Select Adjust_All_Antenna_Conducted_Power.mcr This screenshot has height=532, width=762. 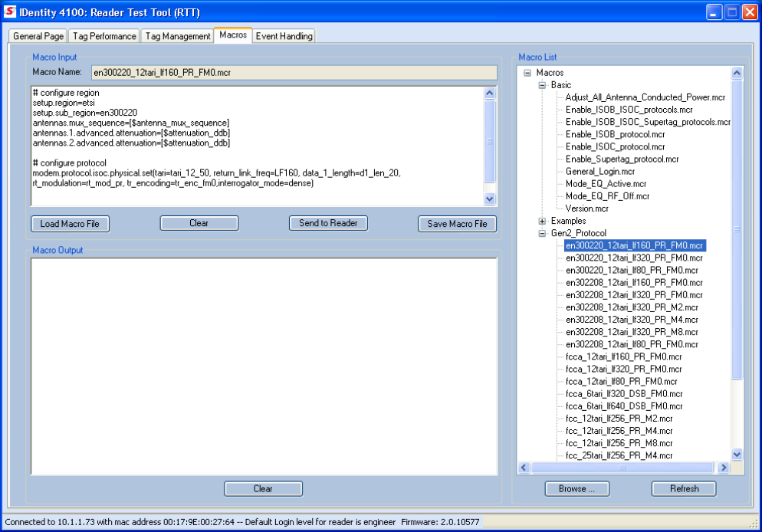pos(645,97)
